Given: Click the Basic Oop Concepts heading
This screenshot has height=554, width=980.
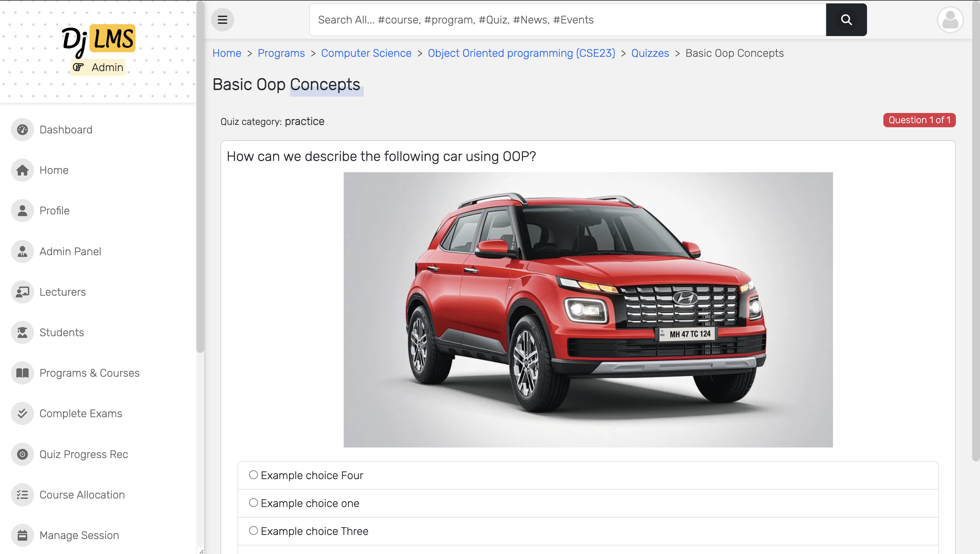Looking at the screenshot, I should [286, 84].
